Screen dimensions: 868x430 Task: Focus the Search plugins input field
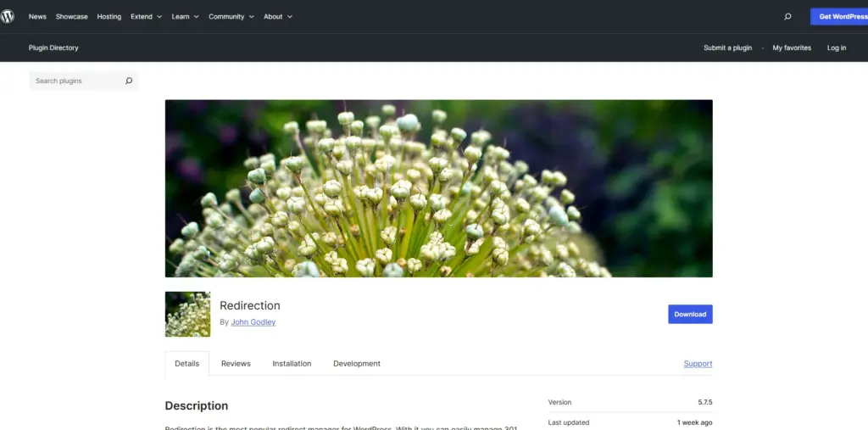click(x=76, y=81)
